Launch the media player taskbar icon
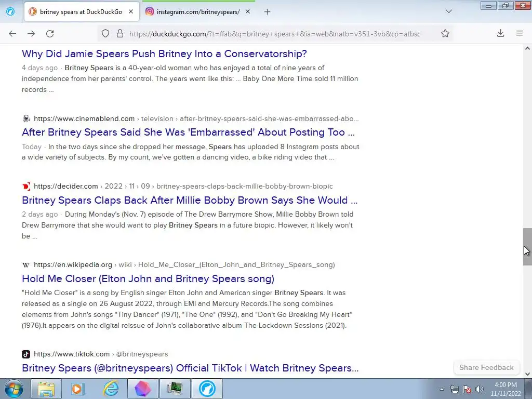The width and height of the screenshot is (532, 399). 78,389
